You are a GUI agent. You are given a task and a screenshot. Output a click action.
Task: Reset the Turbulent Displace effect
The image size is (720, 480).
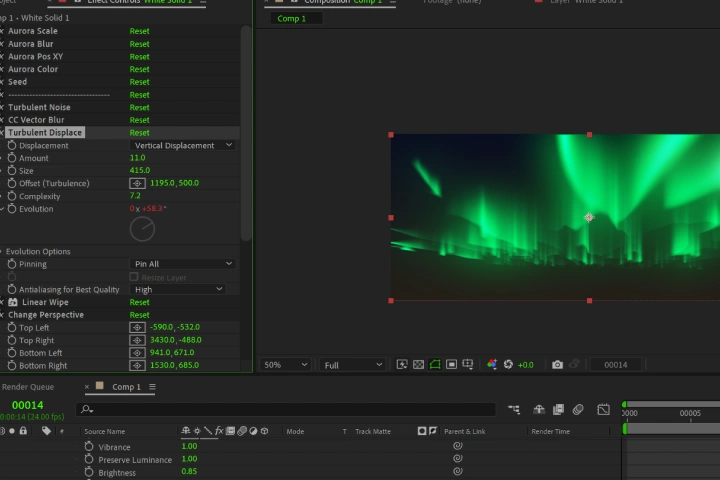[x=139, y=132]
